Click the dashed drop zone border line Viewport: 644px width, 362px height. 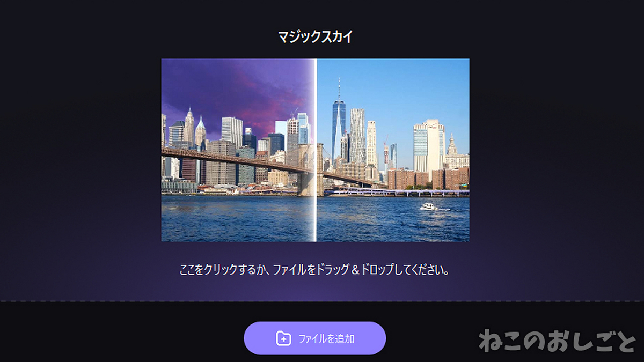pyautogui.click(x=322, y=301)
